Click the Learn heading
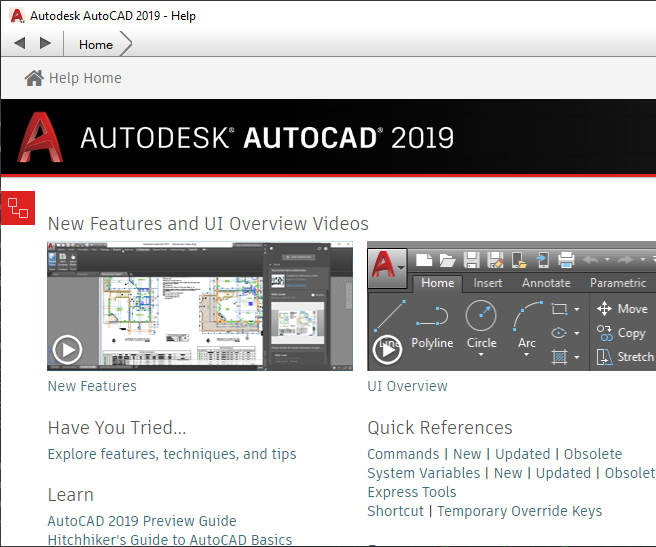The height and width of the screenshot is (547, 656). 71,495
